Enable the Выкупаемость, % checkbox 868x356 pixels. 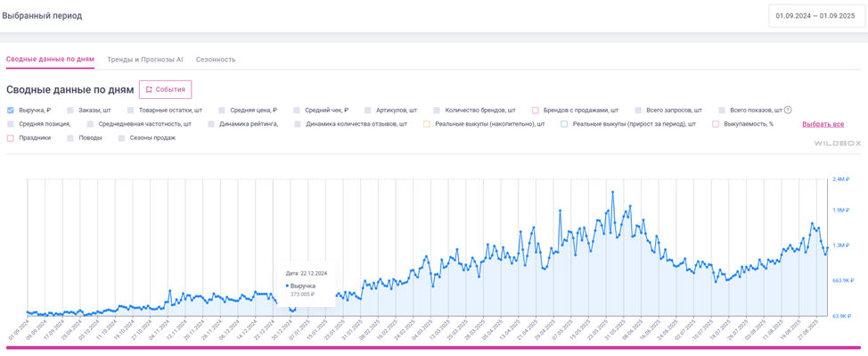point(716,124)
